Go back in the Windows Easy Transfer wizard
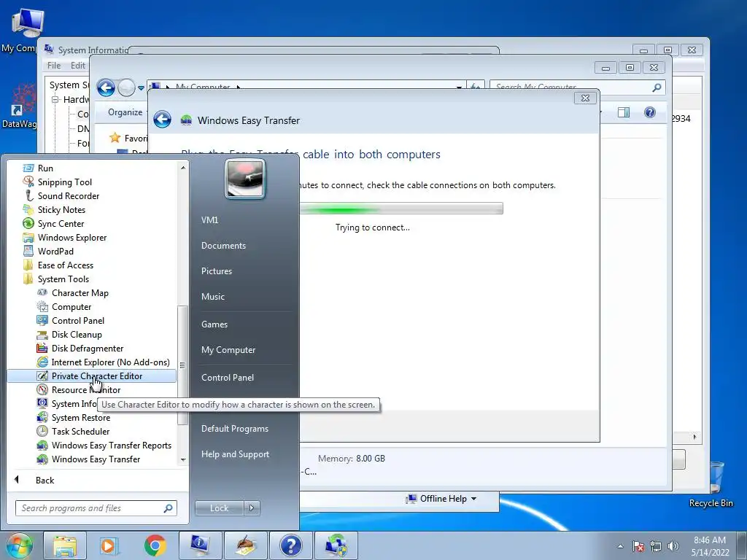Image resolution: width=747 pixels, height=560 pixels. tap(163, 120)
